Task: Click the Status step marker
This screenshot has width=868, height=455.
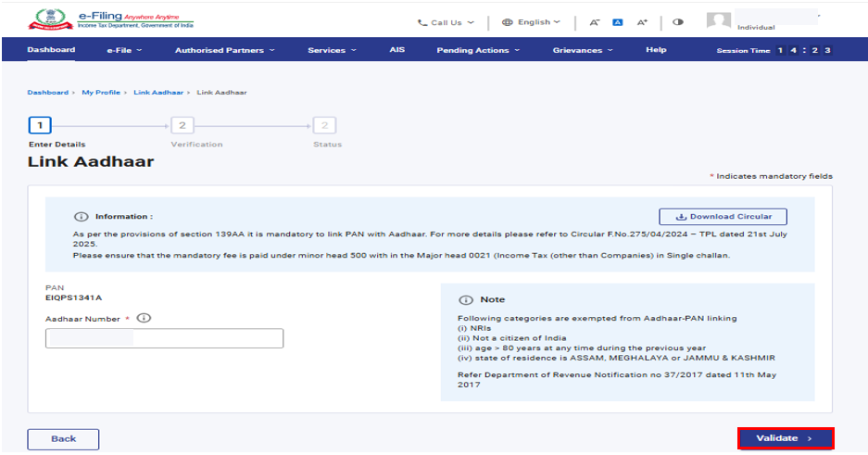Action: (324, 125)
